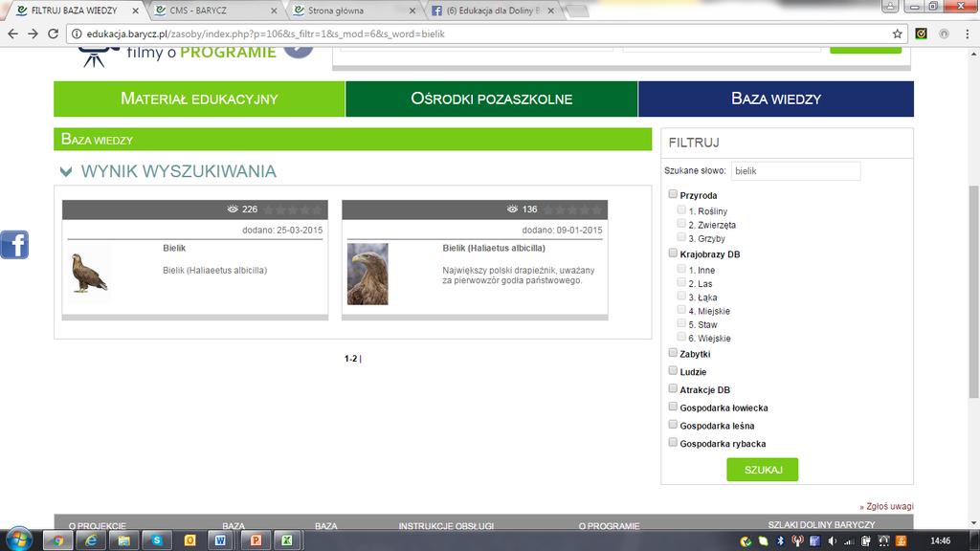Screen dimensions: 980x551
Task: Open Skype from the taskbar
Action: [x=157, y=540]
